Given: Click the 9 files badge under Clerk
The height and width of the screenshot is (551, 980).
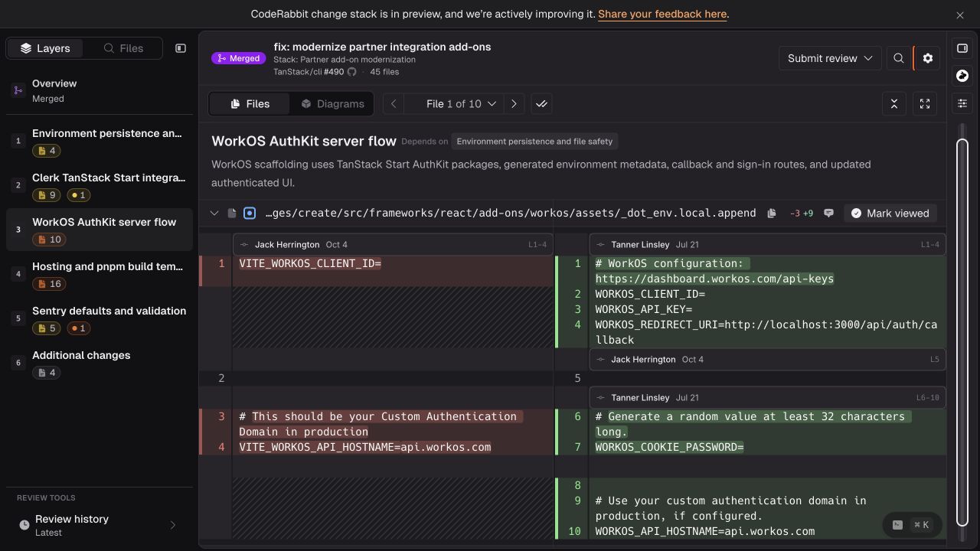Looking at the screenshot, I should tap(46, 195).
